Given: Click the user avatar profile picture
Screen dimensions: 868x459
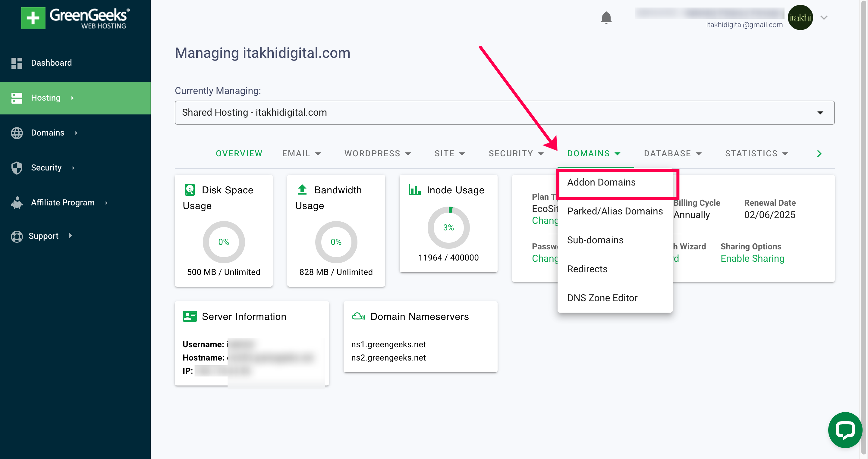Looking at the screenshot, I should click(801, 17).
